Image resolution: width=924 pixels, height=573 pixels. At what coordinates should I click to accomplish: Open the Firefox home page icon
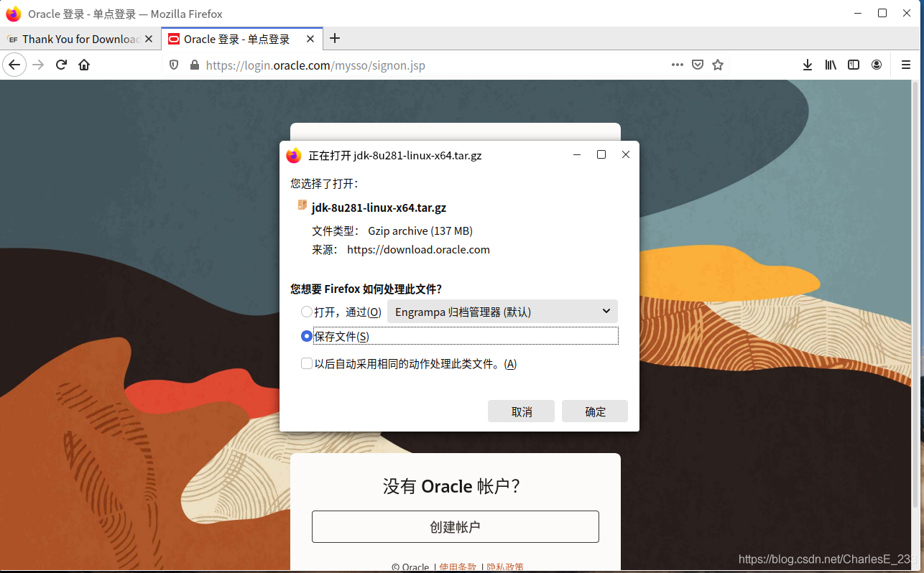[84, 65]
